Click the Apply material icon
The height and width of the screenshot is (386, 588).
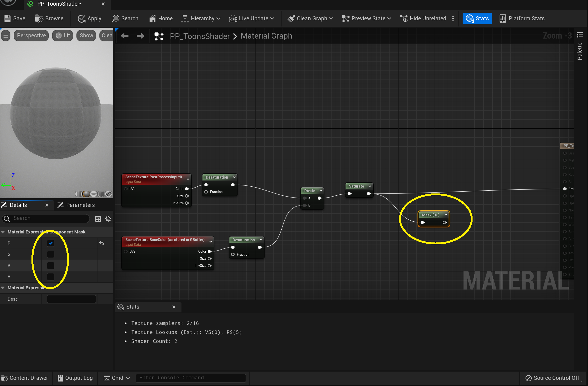pos(82,18)
